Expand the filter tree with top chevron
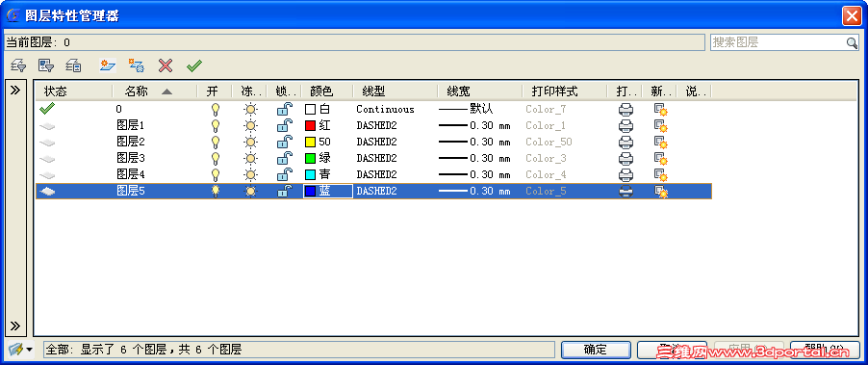Screen dimensions: 868x365 [x=15, y=91]
